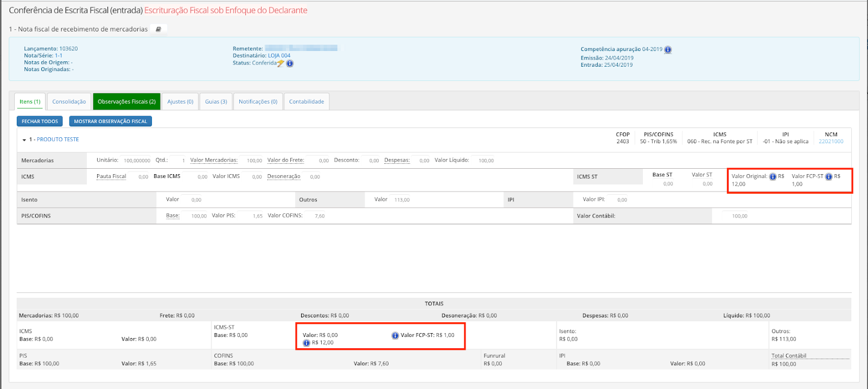Click the 'Nota/Série: 1-1' text

(43, 55)
